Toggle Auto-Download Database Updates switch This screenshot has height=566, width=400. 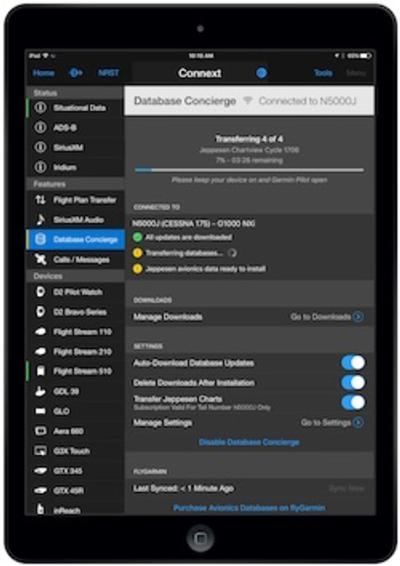tap(353, 363)
